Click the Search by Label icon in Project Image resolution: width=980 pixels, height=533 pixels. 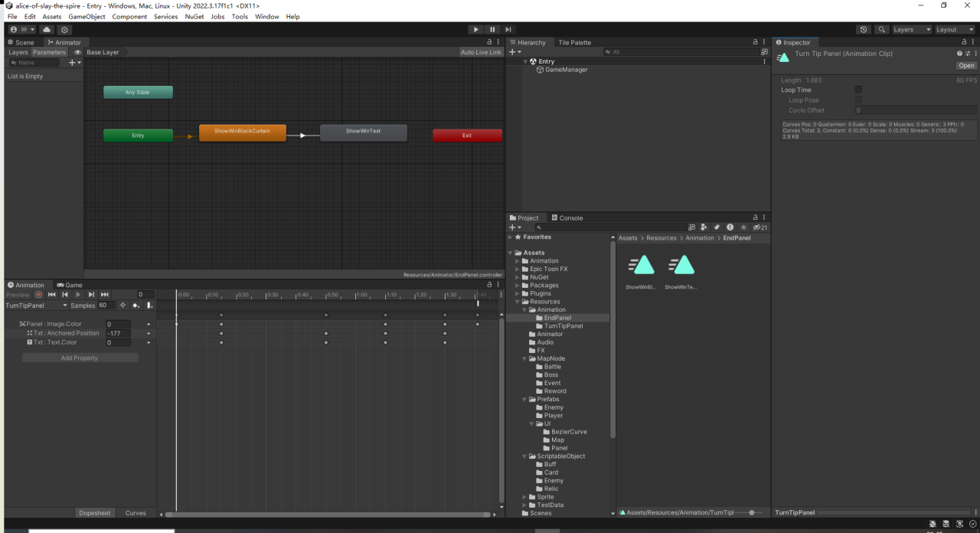[717, 227]
